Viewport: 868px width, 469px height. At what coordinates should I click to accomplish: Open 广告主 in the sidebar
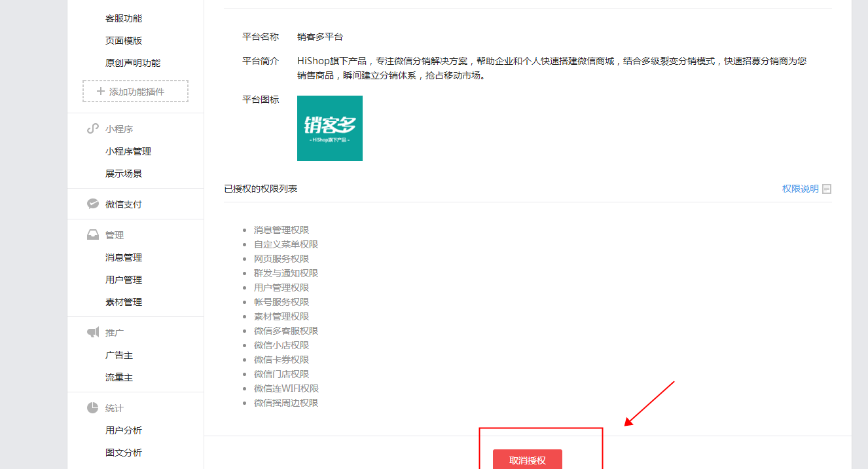(119, 355)
